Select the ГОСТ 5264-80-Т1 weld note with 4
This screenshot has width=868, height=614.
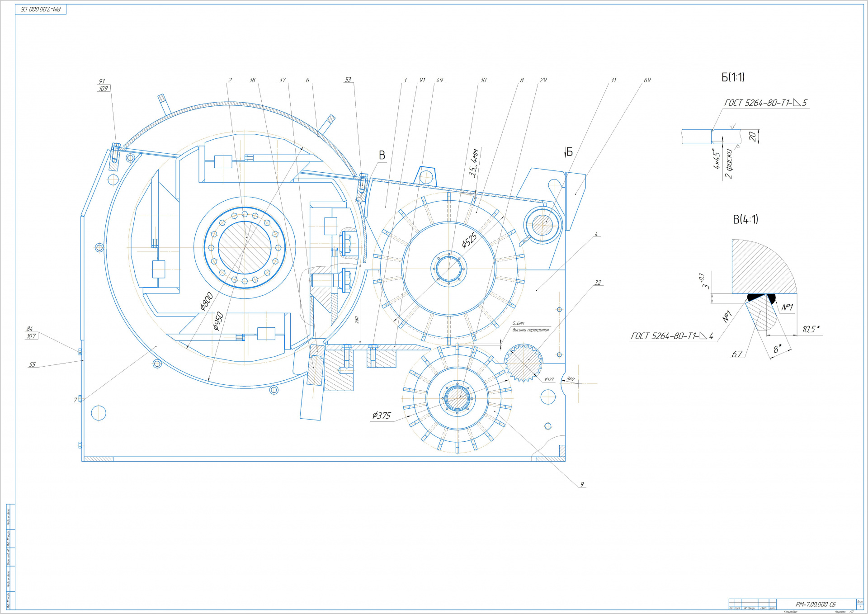tap(672, 336)
